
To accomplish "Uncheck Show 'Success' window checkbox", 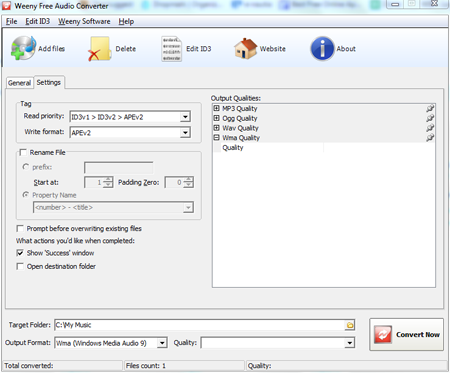I will pyautogui.click(x=20, y=253).
